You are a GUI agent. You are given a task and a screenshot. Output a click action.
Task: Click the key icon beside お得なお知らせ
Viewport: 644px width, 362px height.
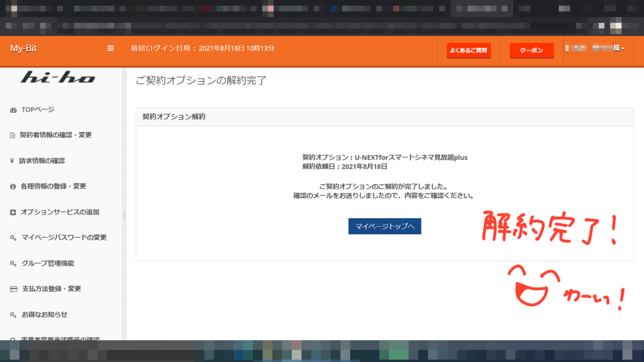coord(13,315)
